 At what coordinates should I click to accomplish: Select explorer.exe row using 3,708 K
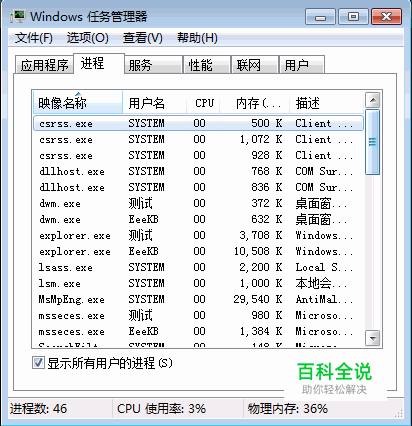click(198, 235)
